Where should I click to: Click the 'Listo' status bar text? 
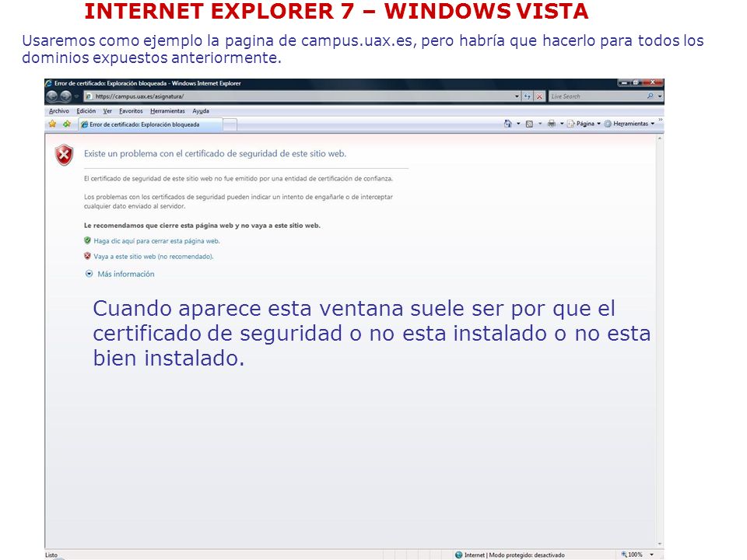coord(51,555)
